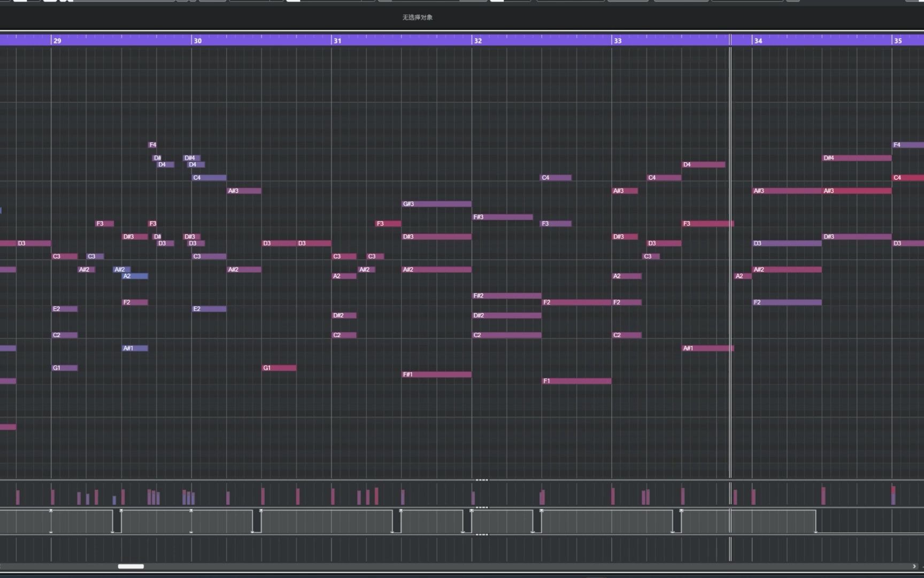Click the A#1 note in bar 33
924x578 pixels.
(x=708, y=348)
